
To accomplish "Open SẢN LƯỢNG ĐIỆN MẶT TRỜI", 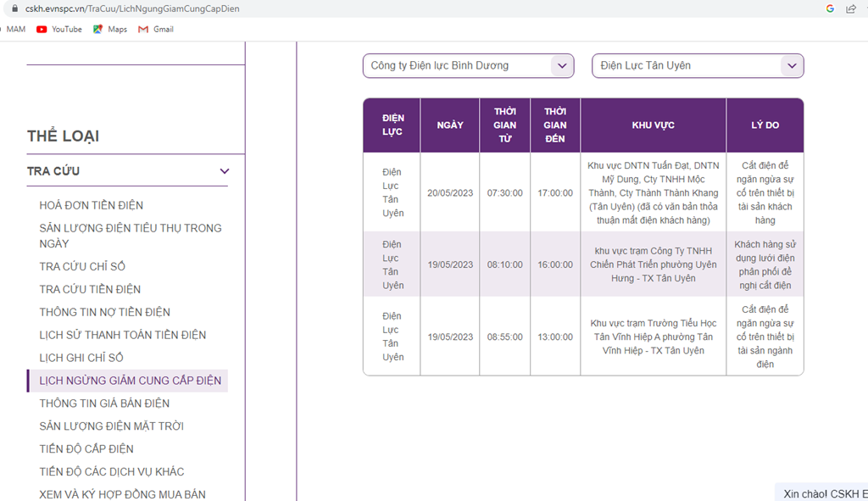I will [111, 426].
